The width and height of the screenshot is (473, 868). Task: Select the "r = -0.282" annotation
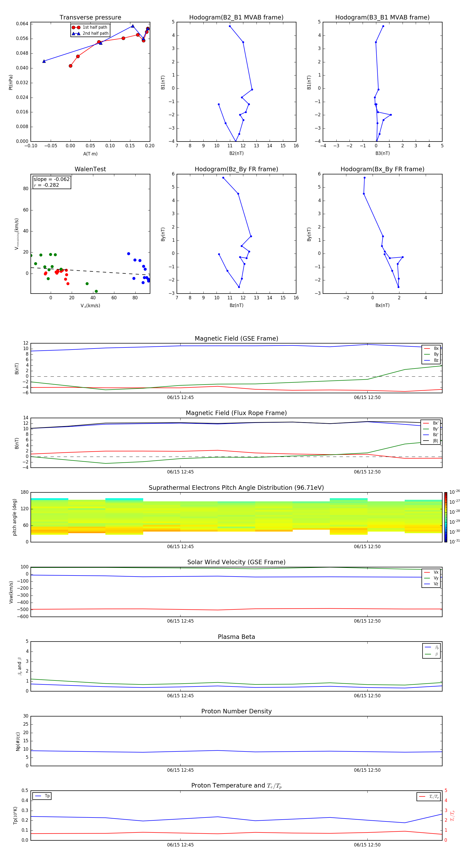click(47, 185)
